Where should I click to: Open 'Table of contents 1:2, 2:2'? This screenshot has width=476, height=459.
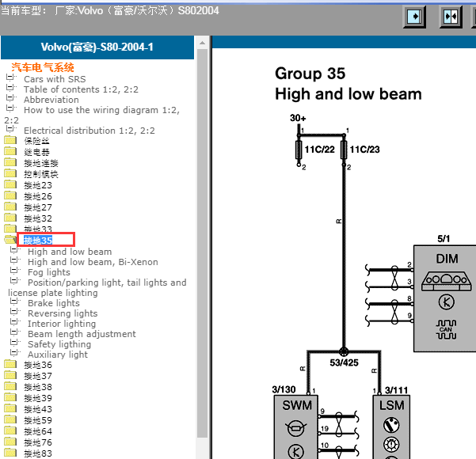coord(81,89)
